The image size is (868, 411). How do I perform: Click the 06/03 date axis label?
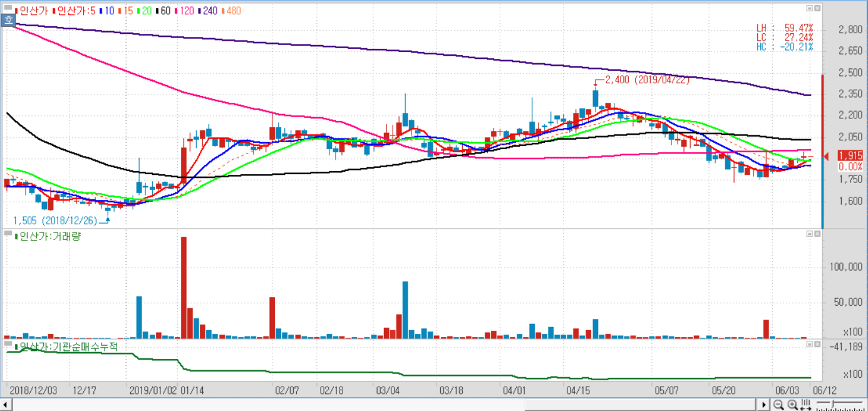(786, 390)
